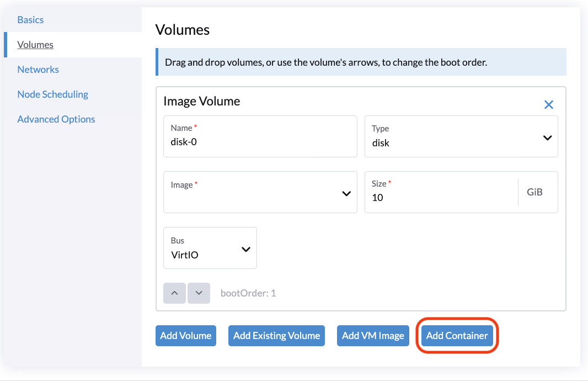Expand the Bus dropdown set to VirtIO
588x381 pixels.
pos(210,249)
